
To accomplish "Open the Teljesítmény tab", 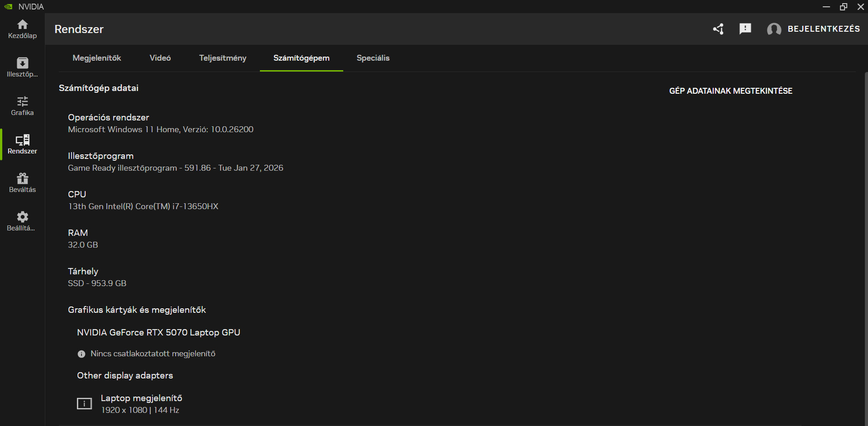I will [x=223, y=58].
